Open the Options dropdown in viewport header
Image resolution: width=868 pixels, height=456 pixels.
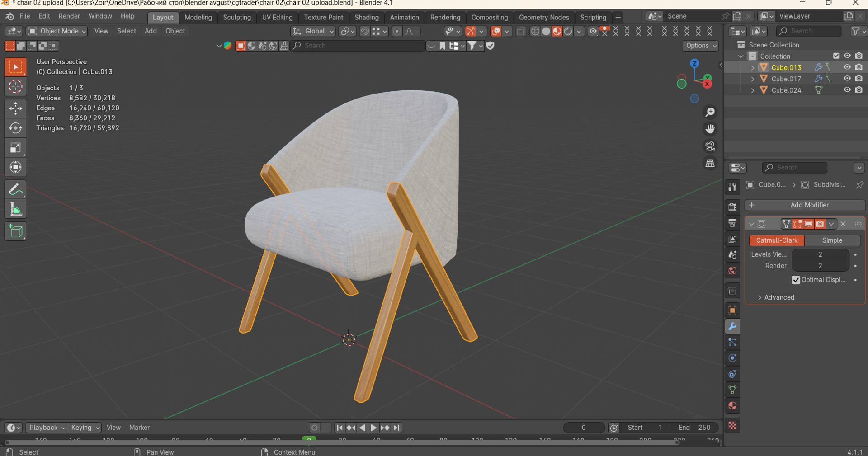700,46
